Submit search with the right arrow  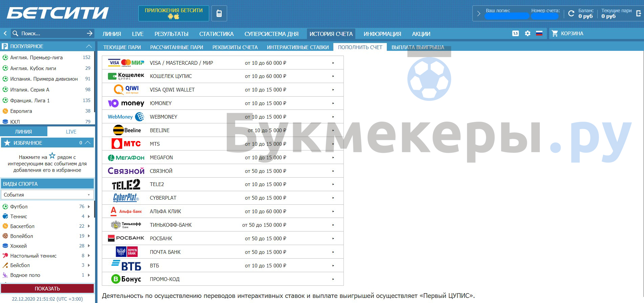89,33
